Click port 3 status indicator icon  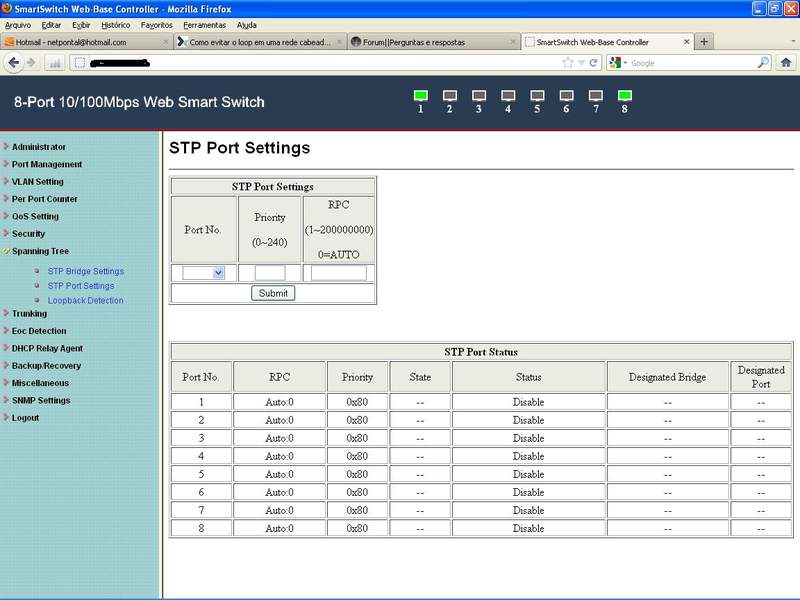pos(479,96)
